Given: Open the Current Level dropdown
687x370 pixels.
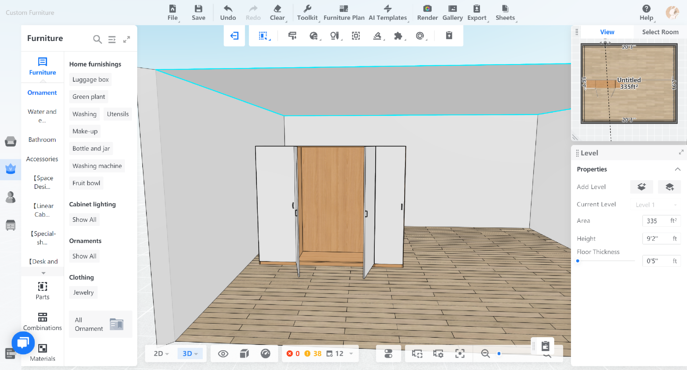Looking at the screenshot, I should pyautogui.click(x=656, y=205).
